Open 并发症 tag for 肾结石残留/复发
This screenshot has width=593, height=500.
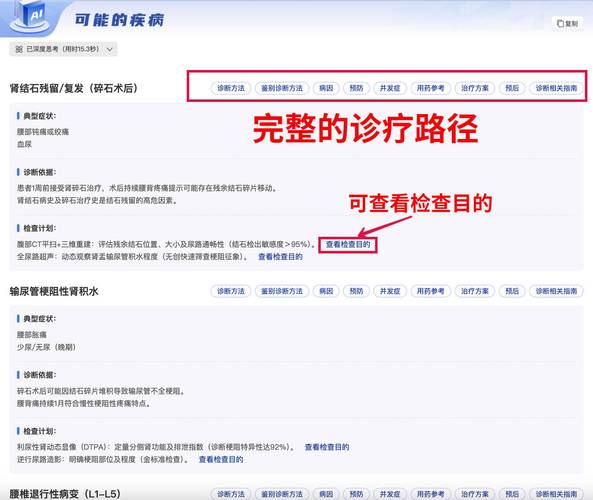(x=390, y=88)
